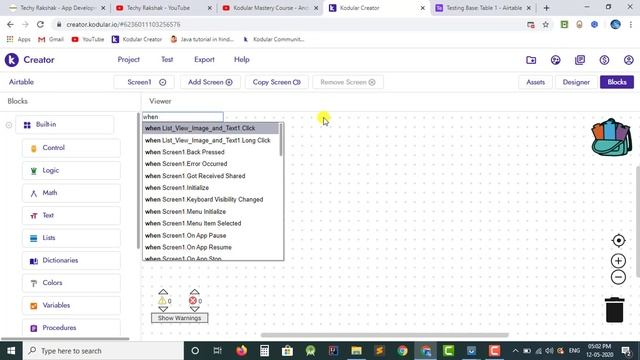Screen dimensions: 640x360
Task: Open the account profile icon in header
Action: click(x=629, y=60)
